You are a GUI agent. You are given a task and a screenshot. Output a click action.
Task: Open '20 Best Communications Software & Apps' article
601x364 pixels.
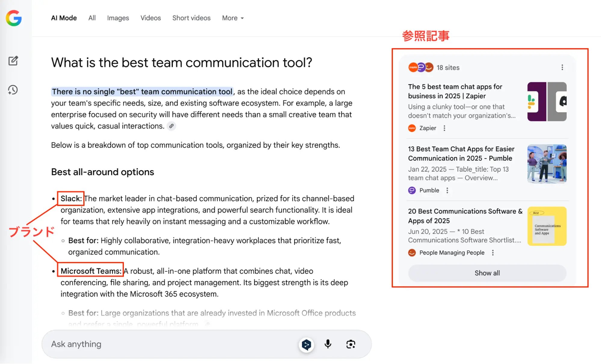[465, 216]
